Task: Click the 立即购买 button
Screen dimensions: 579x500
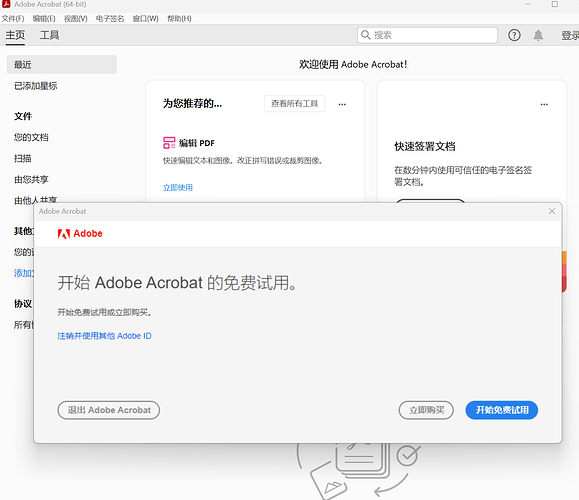Action: (426, 410)
